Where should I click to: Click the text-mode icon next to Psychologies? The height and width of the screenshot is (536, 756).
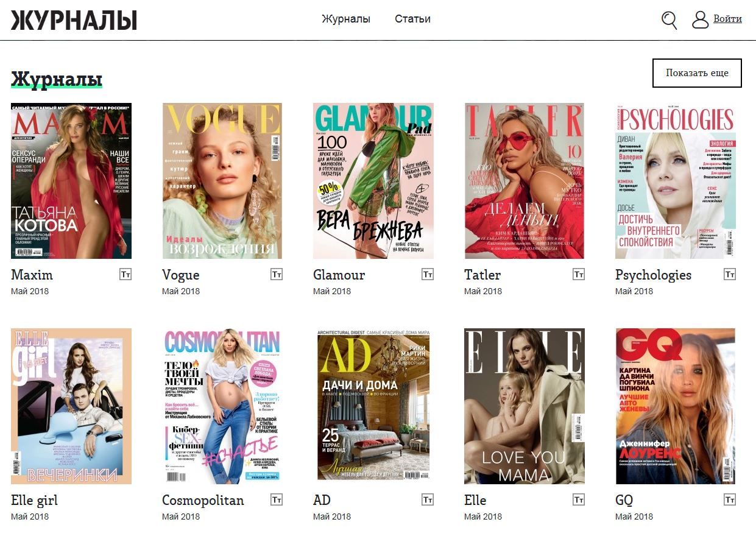click(730, 275)
